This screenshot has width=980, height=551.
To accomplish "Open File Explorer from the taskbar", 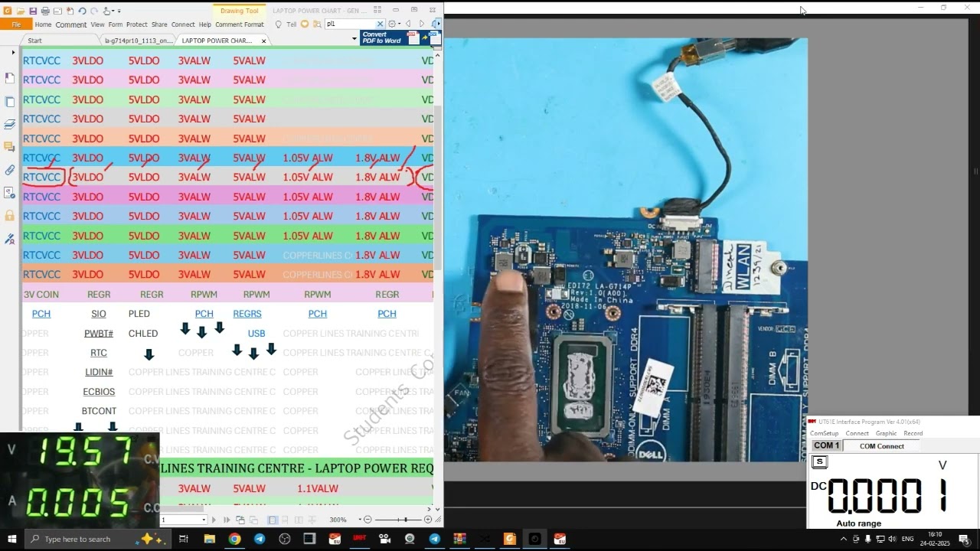I will 209,539.
